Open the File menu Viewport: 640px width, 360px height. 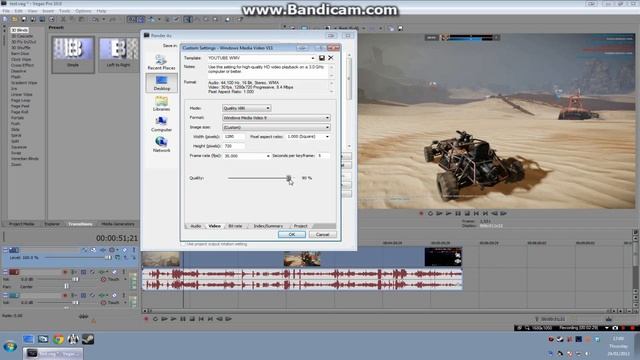tap(6, 11)
